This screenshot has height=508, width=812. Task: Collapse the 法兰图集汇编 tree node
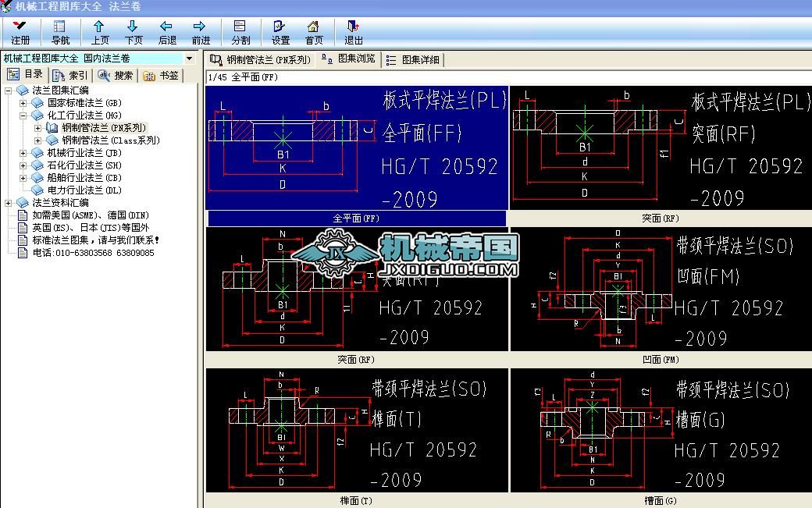pyautogui.click(x=9, y=91)
